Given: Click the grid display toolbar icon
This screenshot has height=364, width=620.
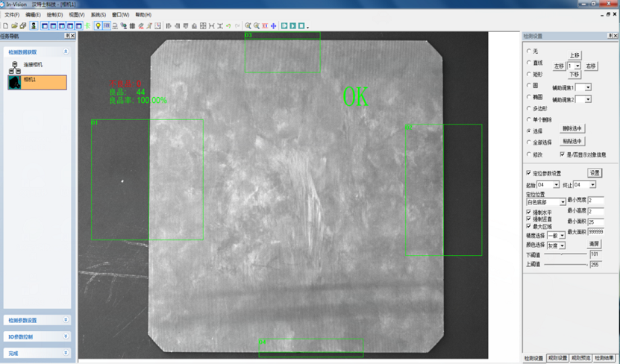Looking at the screenshot, I should (132, 26).
